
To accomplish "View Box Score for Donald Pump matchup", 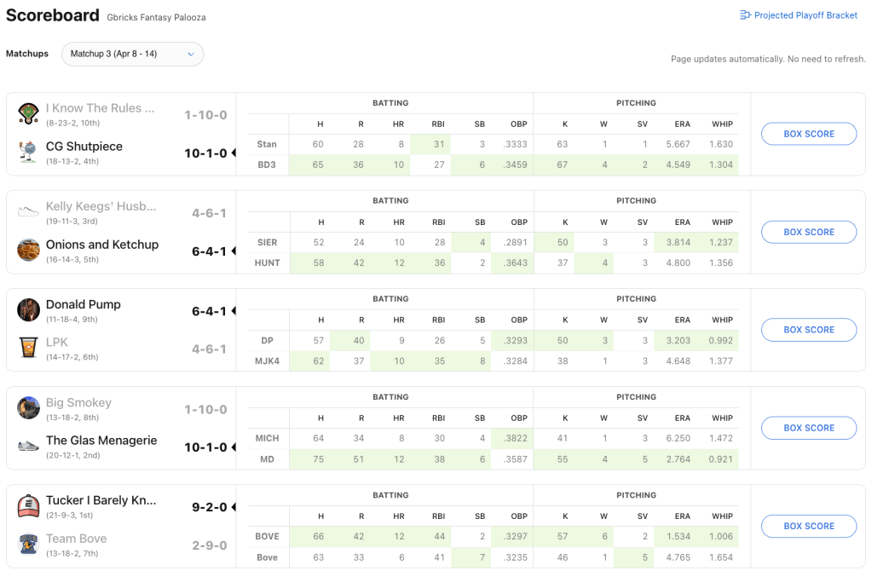I will 808,330.
